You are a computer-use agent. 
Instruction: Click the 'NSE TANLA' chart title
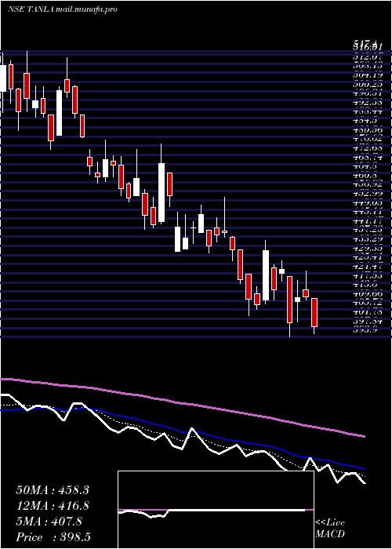pyautogui.click(x=31, y=9)
